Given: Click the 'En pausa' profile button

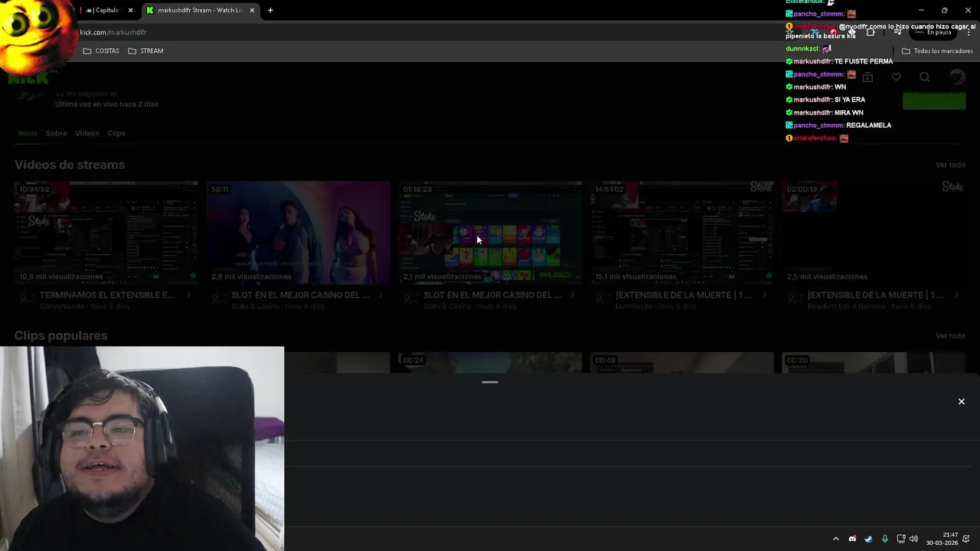Looking at the screenshot, I should point(933,32).
